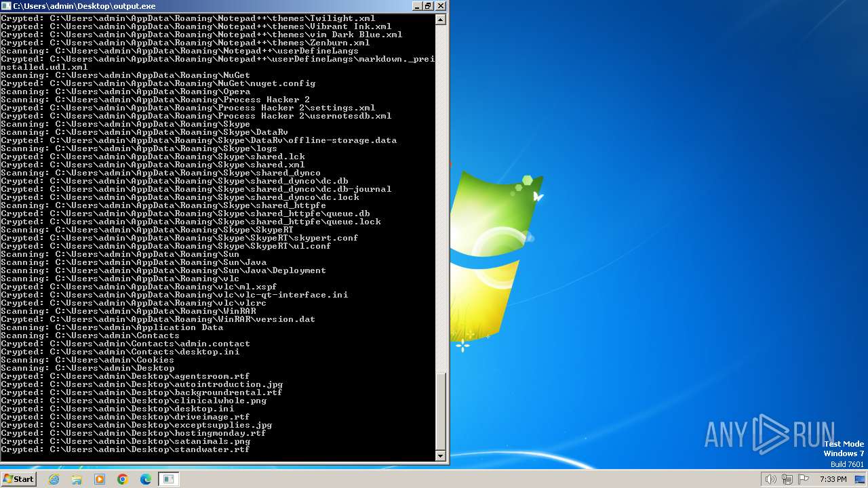Screen dimensions: 868x488
Task: Click the line ending with Skype\shared.lck
Action: coord(153,157)
